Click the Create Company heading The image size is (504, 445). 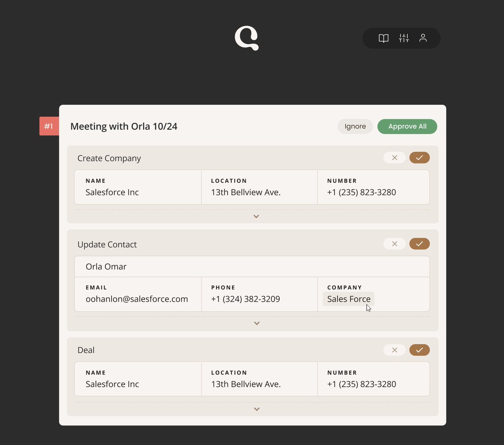point(109,158)
